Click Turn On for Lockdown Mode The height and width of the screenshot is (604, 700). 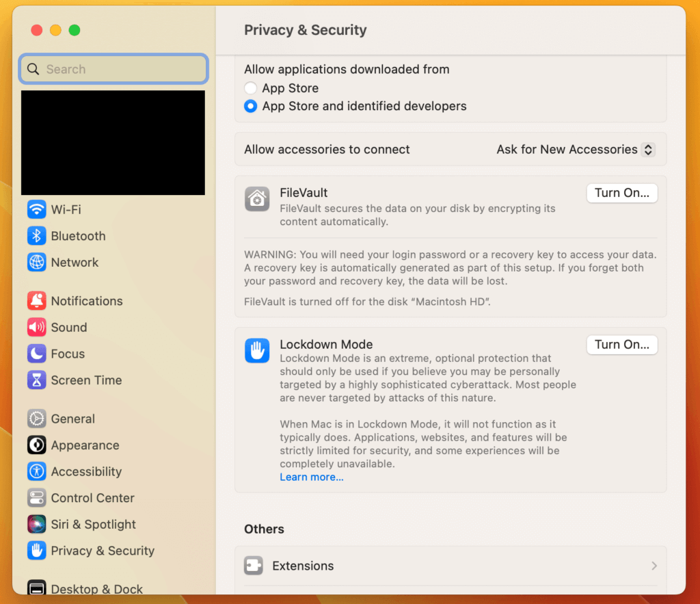coord(621,345)
